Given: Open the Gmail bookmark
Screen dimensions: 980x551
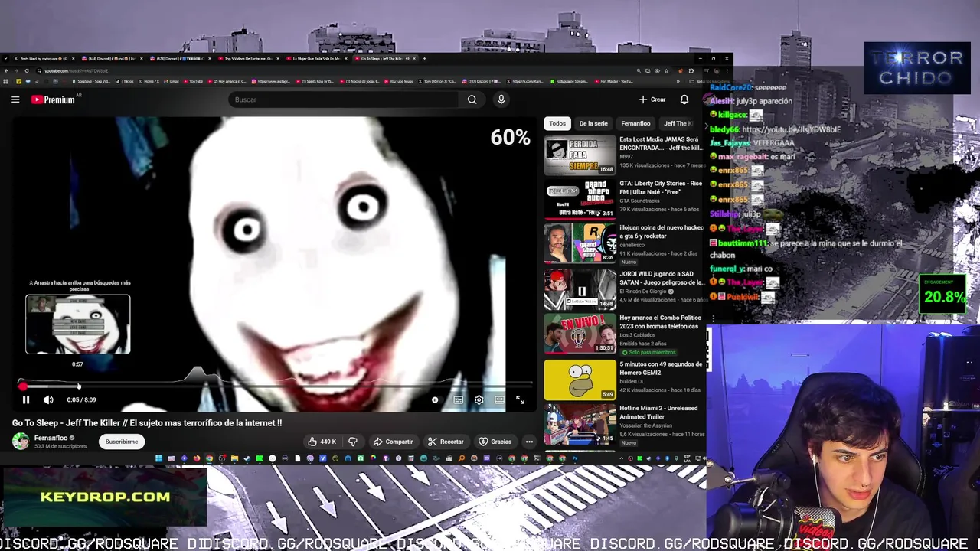Looking at the screenshot, I should [172, 81].
